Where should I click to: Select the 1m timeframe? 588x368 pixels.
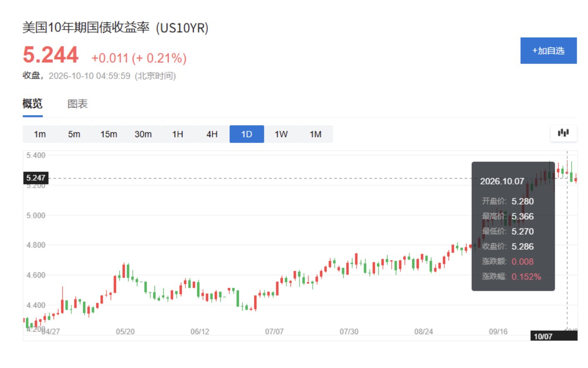(40, 134)
